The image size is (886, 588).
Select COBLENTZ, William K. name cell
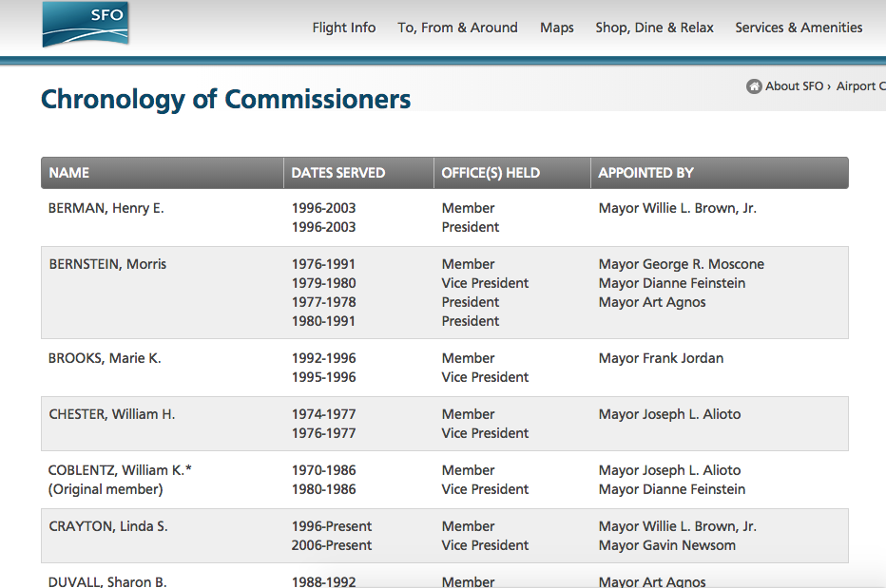point(120,480)
